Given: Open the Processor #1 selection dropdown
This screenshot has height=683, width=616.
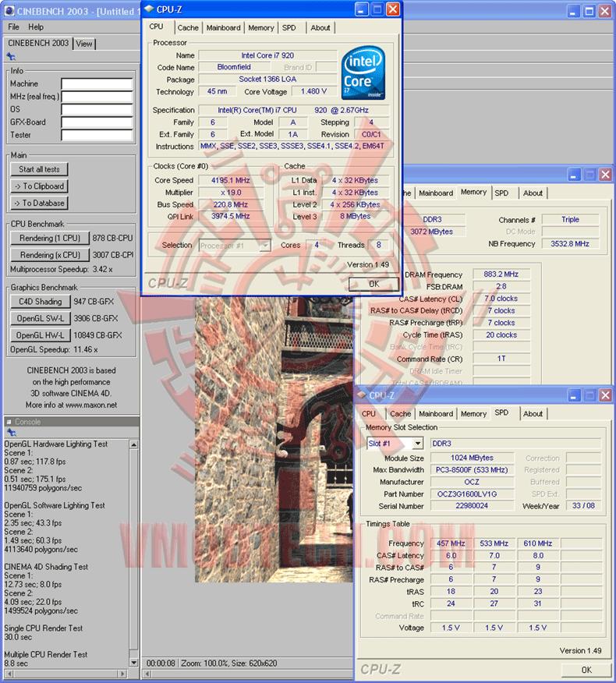Looking at the screenshot, I should [x=235, y=246].
